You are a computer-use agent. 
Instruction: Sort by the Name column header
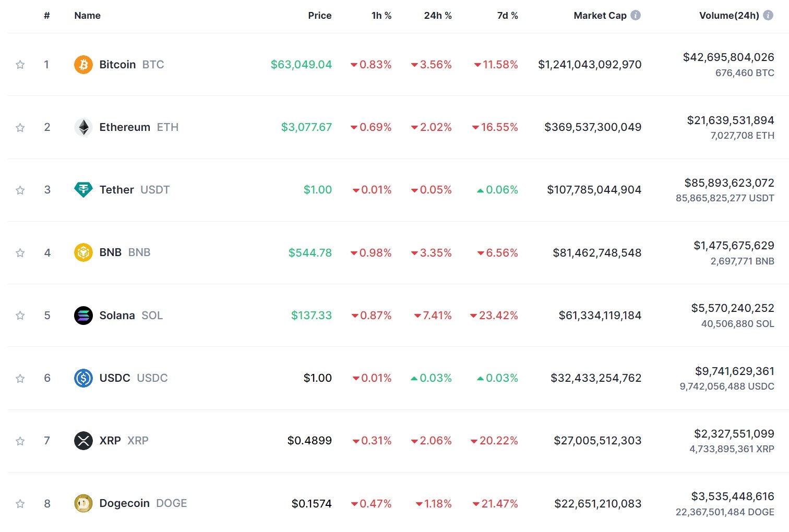tap(87, 16)
